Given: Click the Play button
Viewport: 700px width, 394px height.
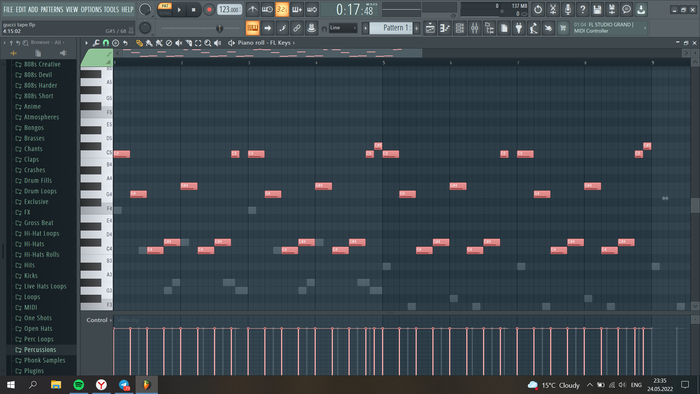Looking at the screenshot, I should (179, 9).
